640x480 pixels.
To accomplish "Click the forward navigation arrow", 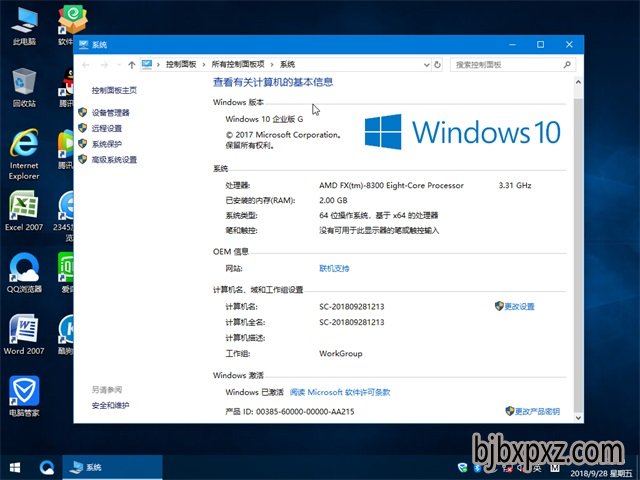I will [104, 64].
